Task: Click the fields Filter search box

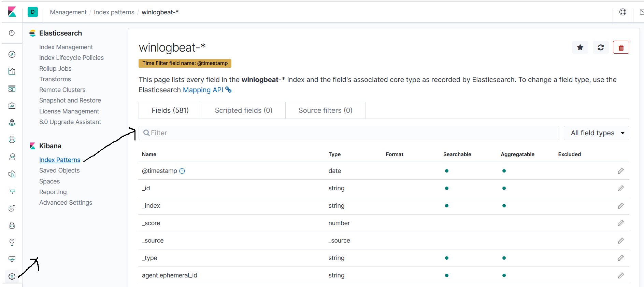Action: pyautogui.click(x=349, y=133)
